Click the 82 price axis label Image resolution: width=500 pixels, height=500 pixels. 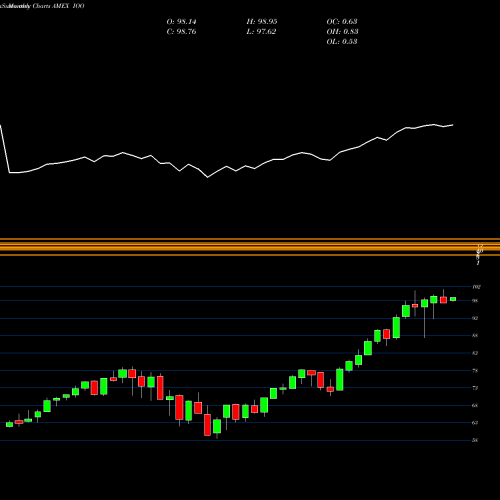[475, 353]
